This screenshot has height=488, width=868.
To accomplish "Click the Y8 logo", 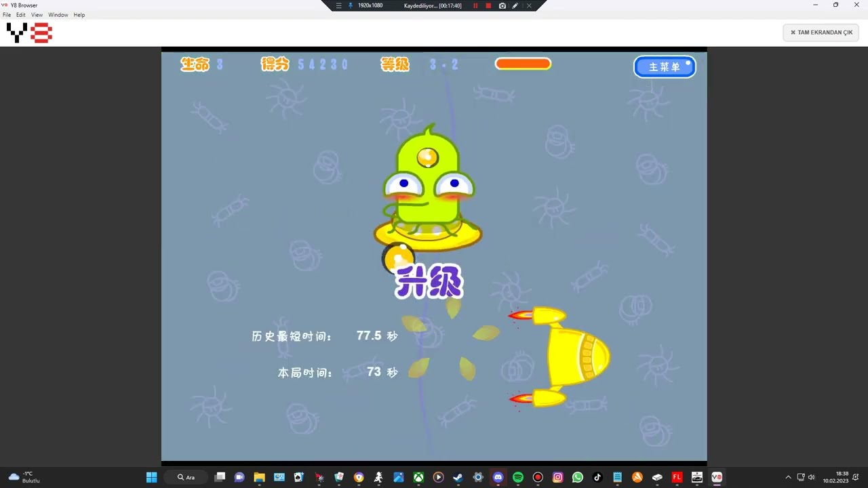I will click(29, 33).
